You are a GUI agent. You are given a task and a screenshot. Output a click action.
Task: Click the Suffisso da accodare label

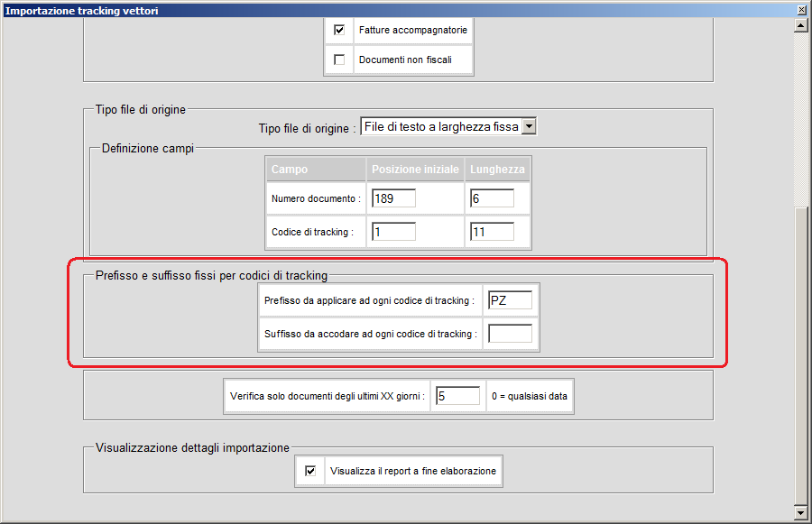tap(371, 334)
